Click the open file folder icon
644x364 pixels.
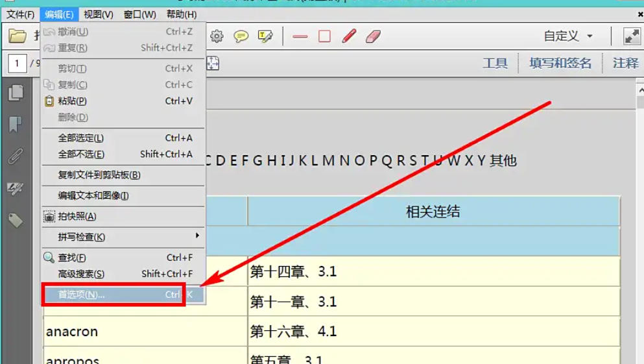pyautogui.click(x=17, y=36)
